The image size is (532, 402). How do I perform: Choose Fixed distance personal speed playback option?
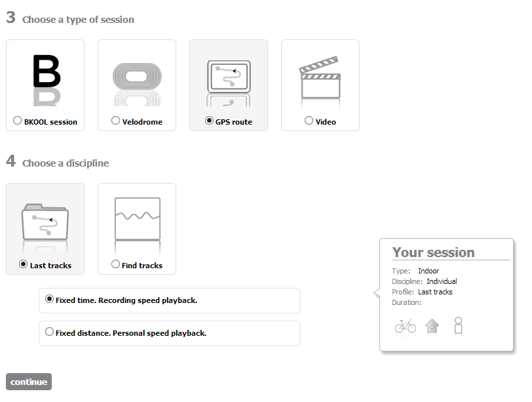pyautogui.click(x=169, y=333)
